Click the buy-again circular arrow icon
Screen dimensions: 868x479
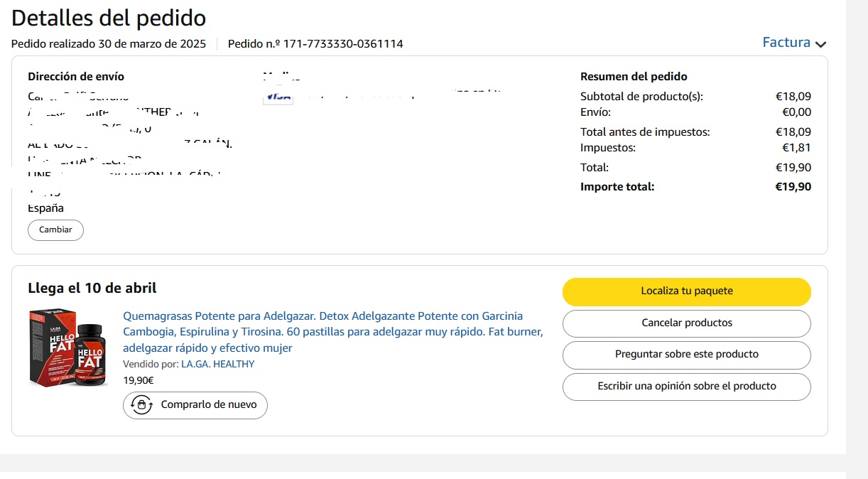coord(142,405)
